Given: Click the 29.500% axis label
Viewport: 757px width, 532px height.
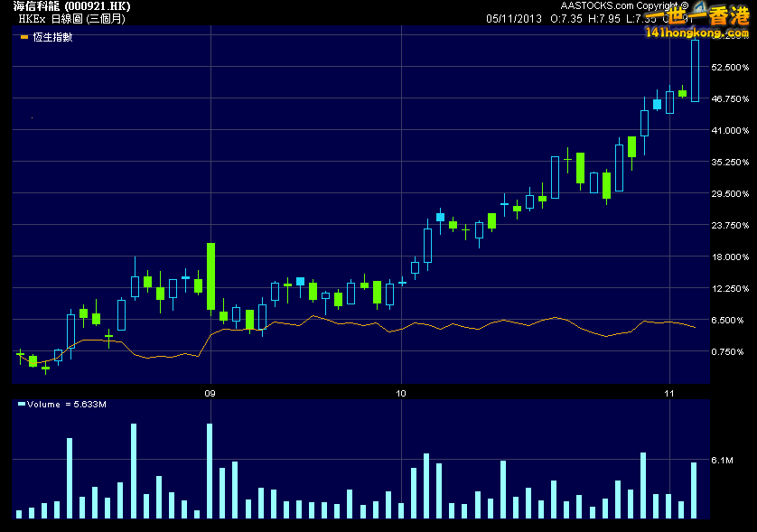Looking at the screenshot, I should click(x=730, y=193).
